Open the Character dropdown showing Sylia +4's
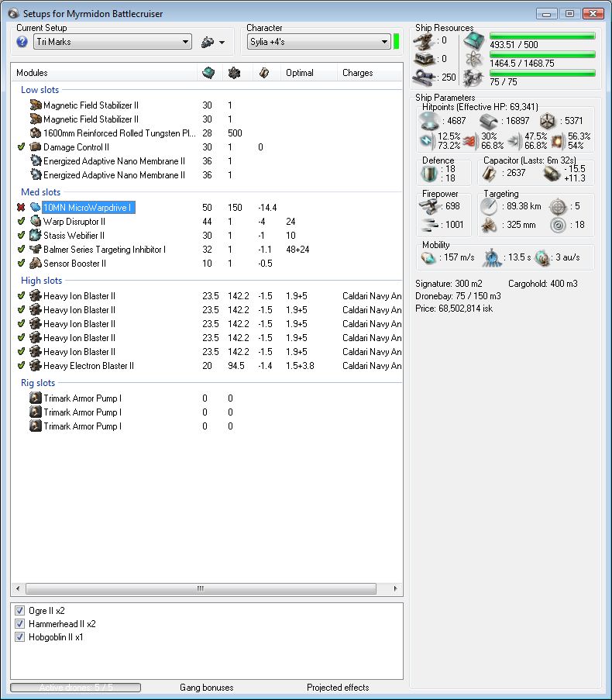612x700 pixels. point(319,42)
